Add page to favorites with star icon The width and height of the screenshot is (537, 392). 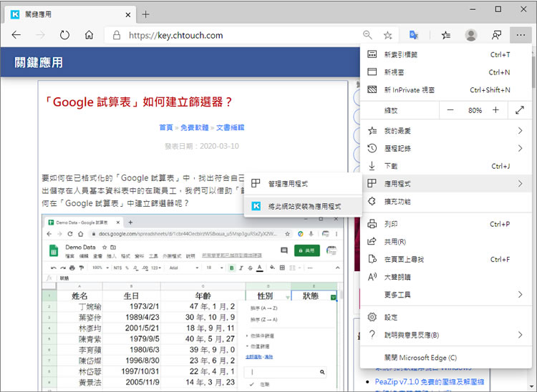(388, 35)
